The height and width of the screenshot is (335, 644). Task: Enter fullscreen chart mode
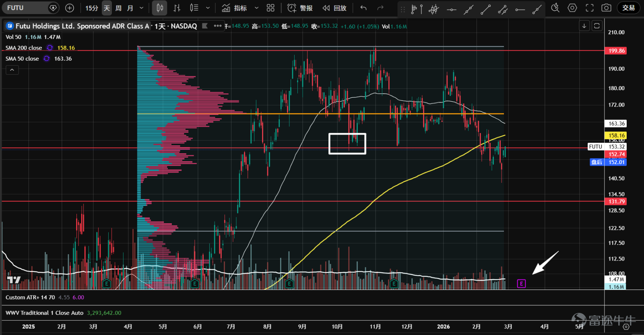(590, 8)
